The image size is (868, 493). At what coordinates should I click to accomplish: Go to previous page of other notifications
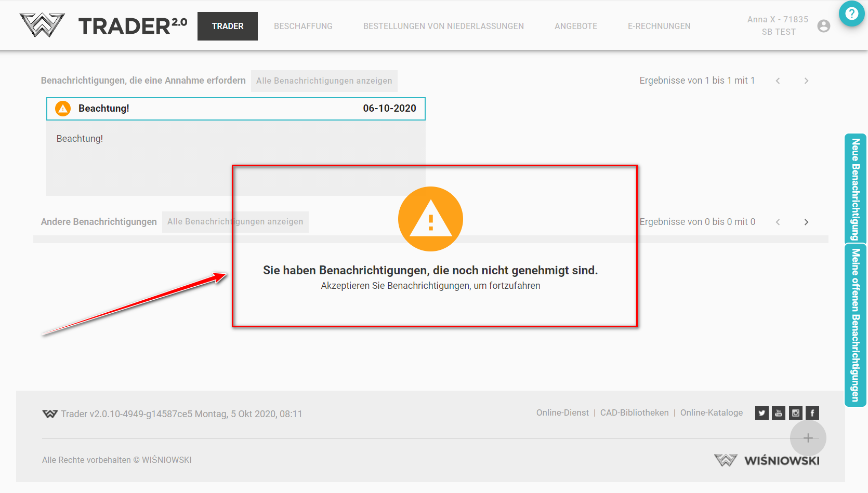pyautogui.click(x=778, y=222)
